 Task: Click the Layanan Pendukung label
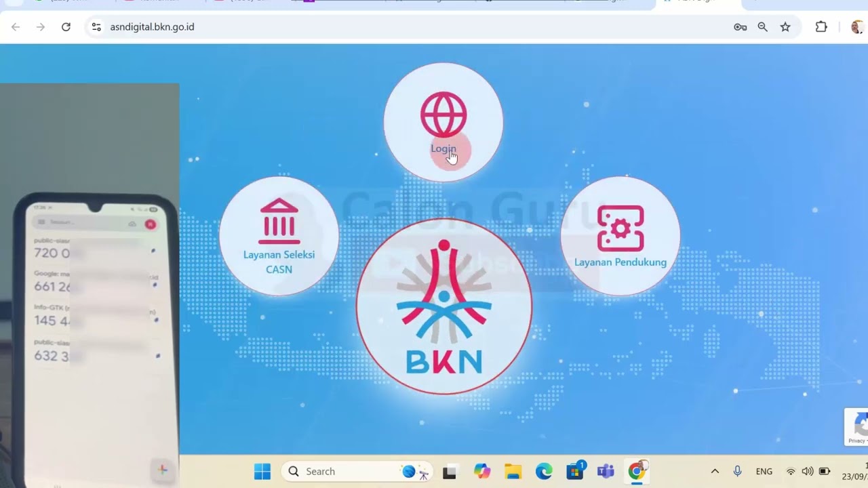(620, 262)
